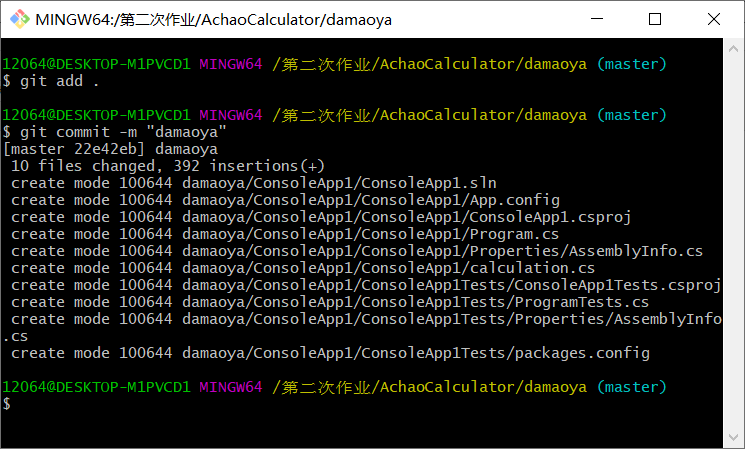Click the ConsoleApp1Tests.csproj create mode line

click(366, 286)
